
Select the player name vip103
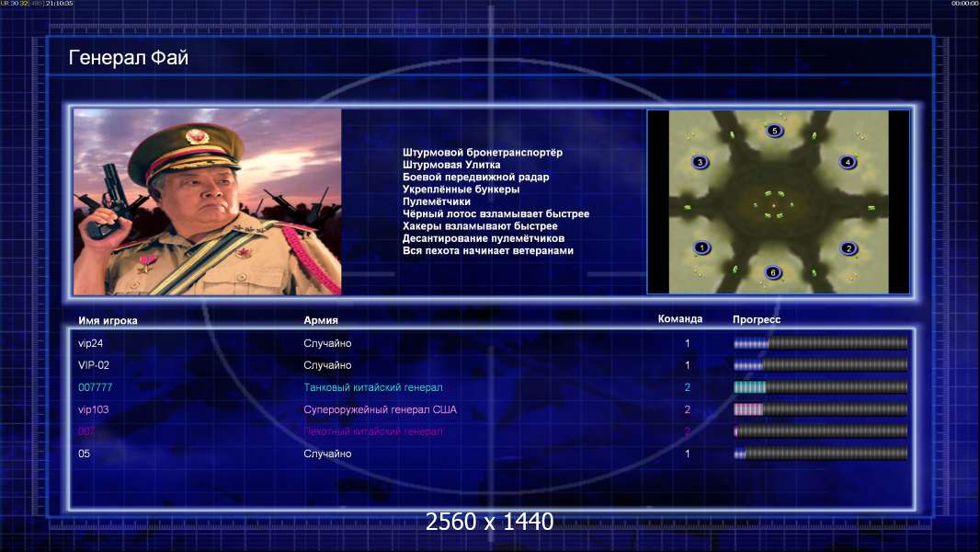(93, 409)
